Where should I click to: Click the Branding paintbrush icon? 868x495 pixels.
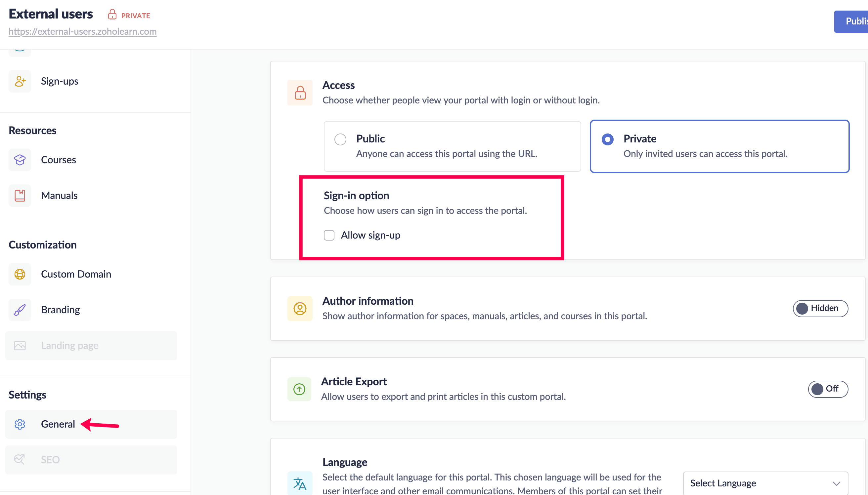(20, 310)
